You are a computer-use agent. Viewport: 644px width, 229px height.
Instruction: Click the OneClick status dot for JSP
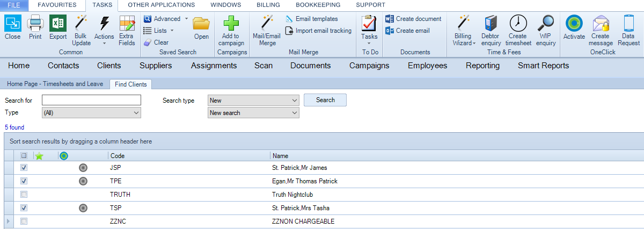pyautogui.click(x=83, y=168)
